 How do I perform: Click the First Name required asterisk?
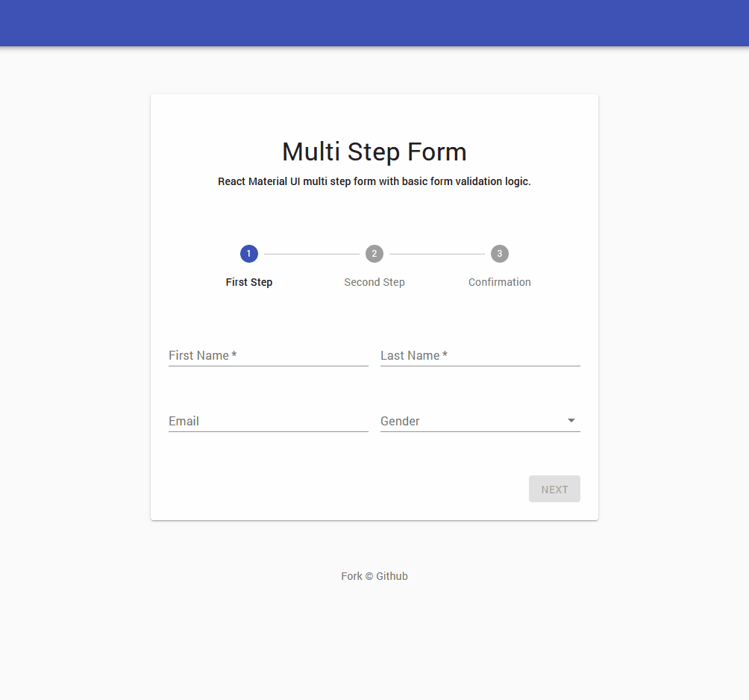pos(234,353)
